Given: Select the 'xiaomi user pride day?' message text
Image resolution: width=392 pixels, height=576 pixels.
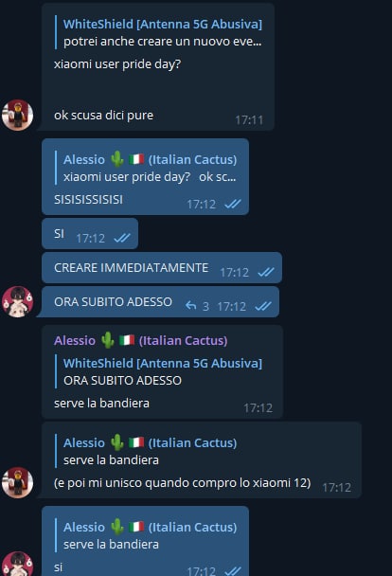Looking at the screenshot, I should pos(117,63).
